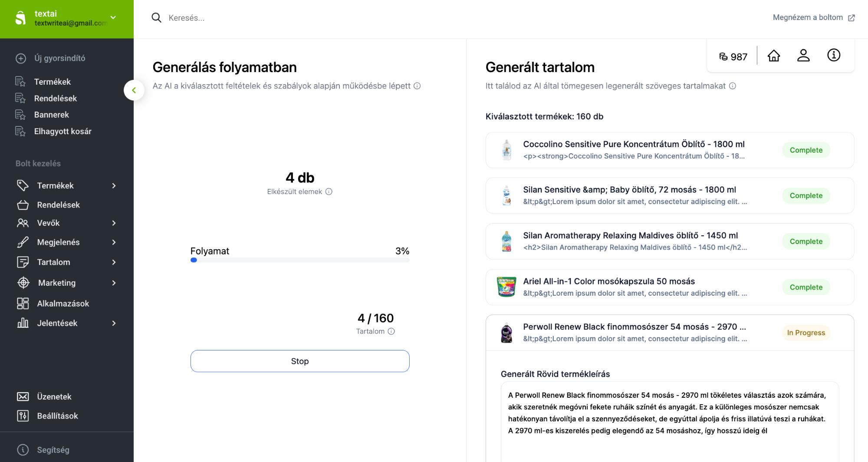Expand the Jelentések submenu chevron
868x462 pixels.
114,323
